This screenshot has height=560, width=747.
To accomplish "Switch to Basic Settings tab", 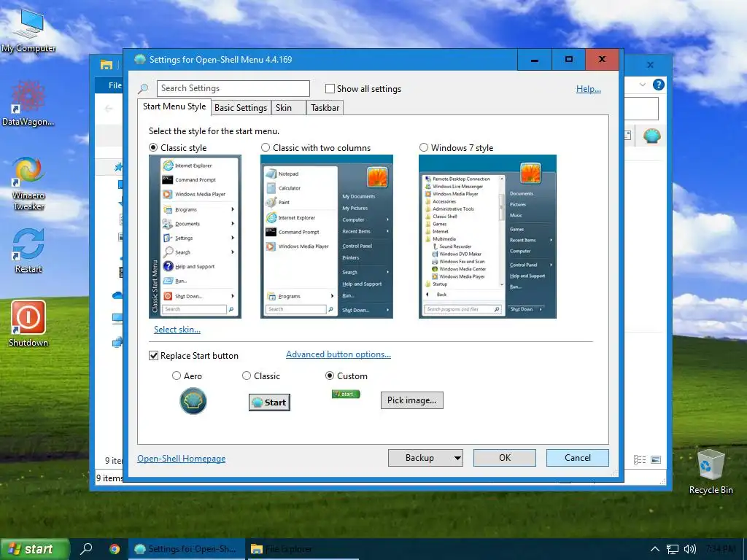I will pyautogui.click(x=241, y=108).
